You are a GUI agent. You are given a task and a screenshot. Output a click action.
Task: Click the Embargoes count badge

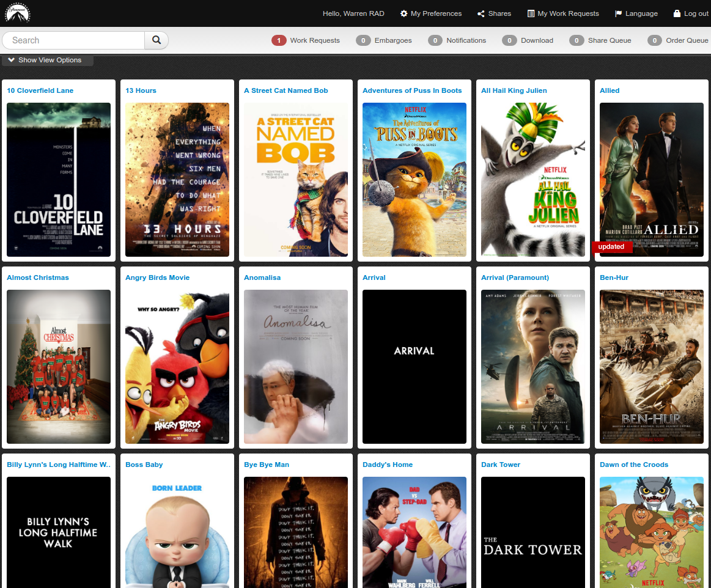pos(363,40)
